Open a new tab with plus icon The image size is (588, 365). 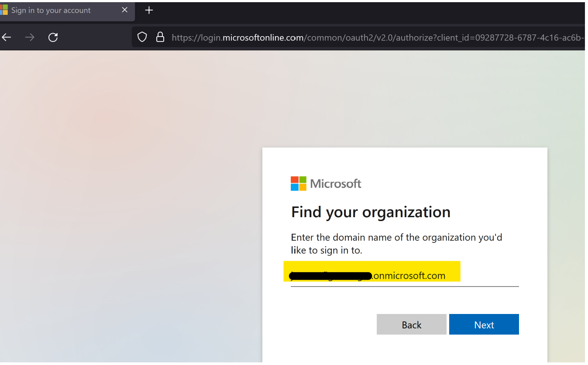pyautogui.click(x=149, y=10)
